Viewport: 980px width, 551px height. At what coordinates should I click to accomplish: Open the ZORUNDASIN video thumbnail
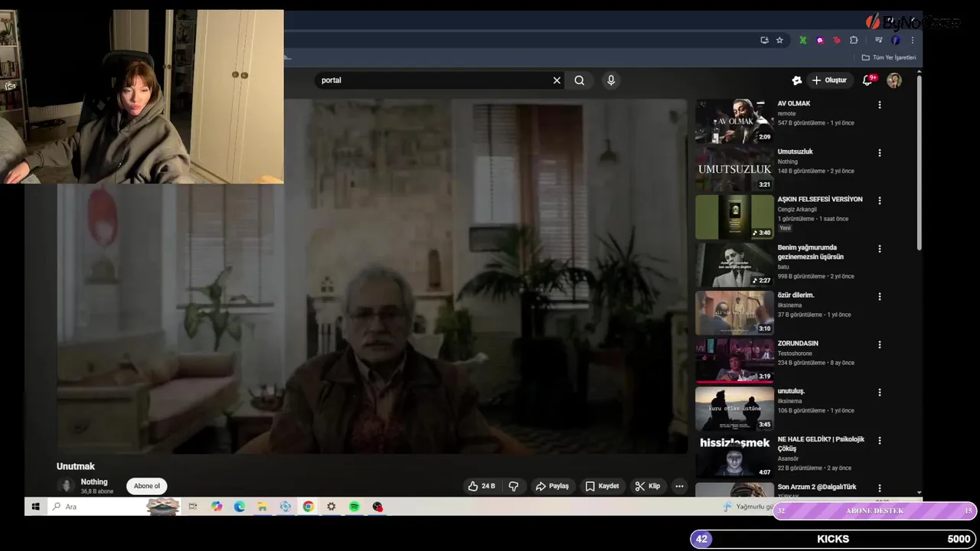(734, 360)
